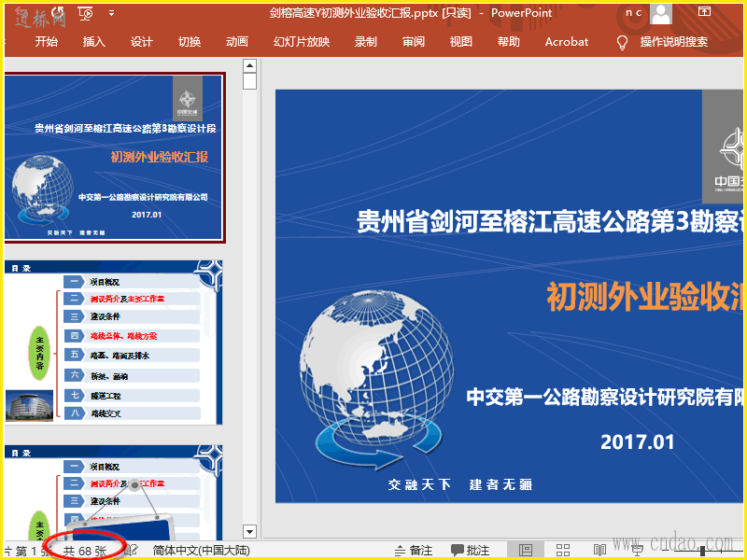This screenshot has width=747, height=560.
Task: Start slide show from status bar icon
Action: pos(638,552)
